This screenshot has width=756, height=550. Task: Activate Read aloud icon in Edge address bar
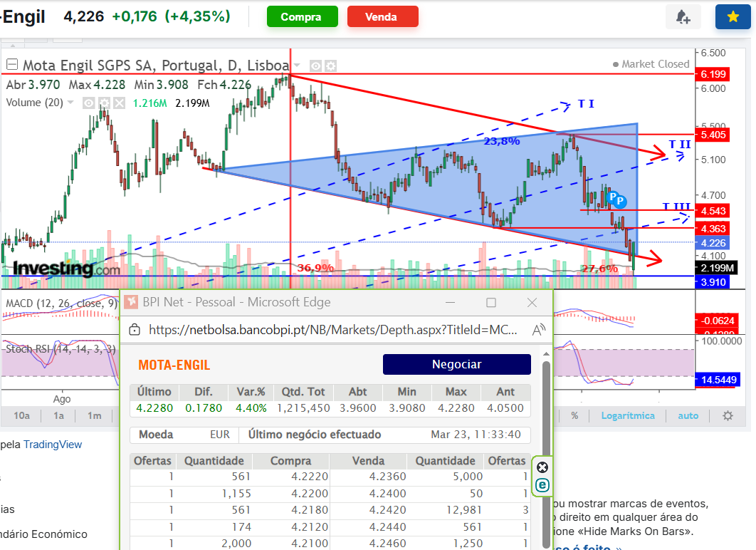point(539,330)
